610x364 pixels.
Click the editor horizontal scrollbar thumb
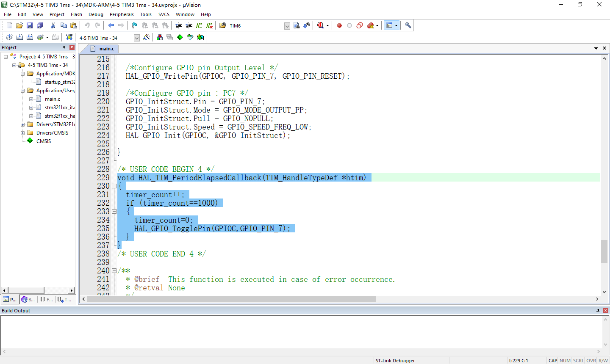coord(231,299)
